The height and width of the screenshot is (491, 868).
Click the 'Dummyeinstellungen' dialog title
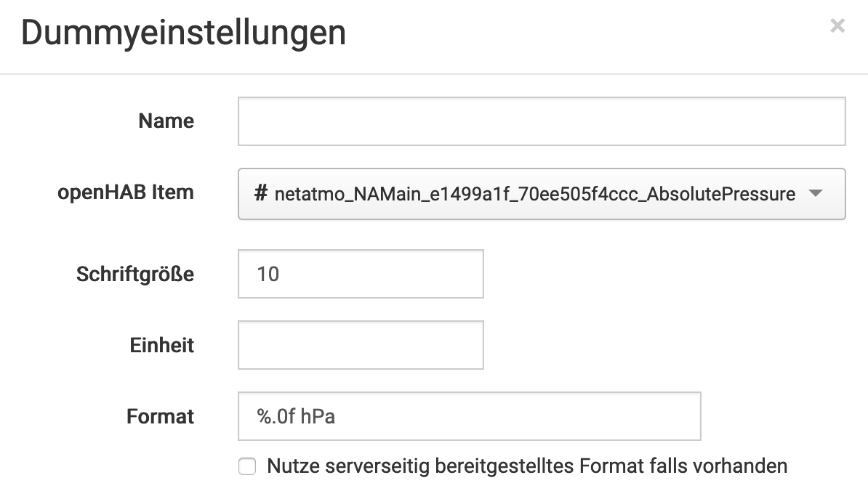tap(183, 33)
